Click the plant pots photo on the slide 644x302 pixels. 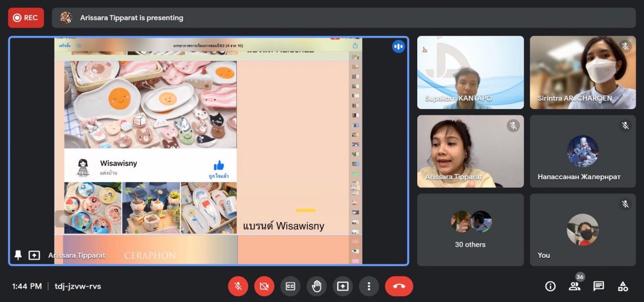click(x=151, y=208)
